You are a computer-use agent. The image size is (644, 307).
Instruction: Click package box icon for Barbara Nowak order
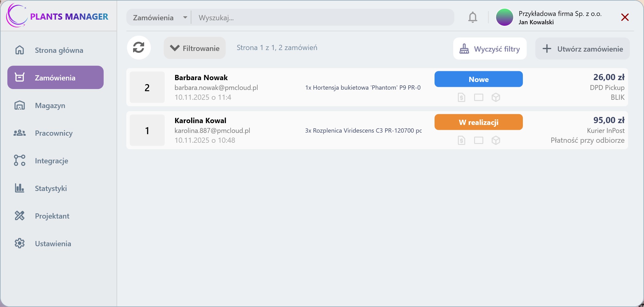pyautogui.click(x=496, y=97)
